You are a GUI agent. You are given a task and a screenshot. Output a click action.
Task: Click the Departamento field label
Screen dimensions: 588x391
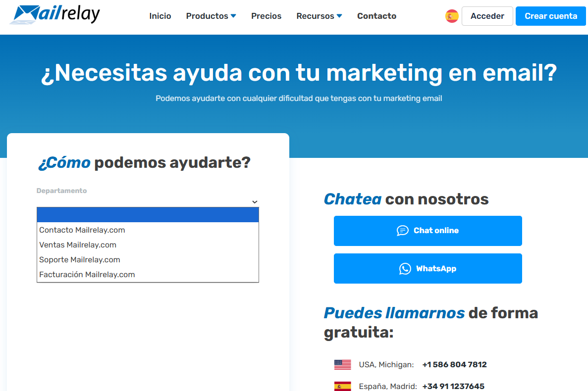[x=61, y=191]
